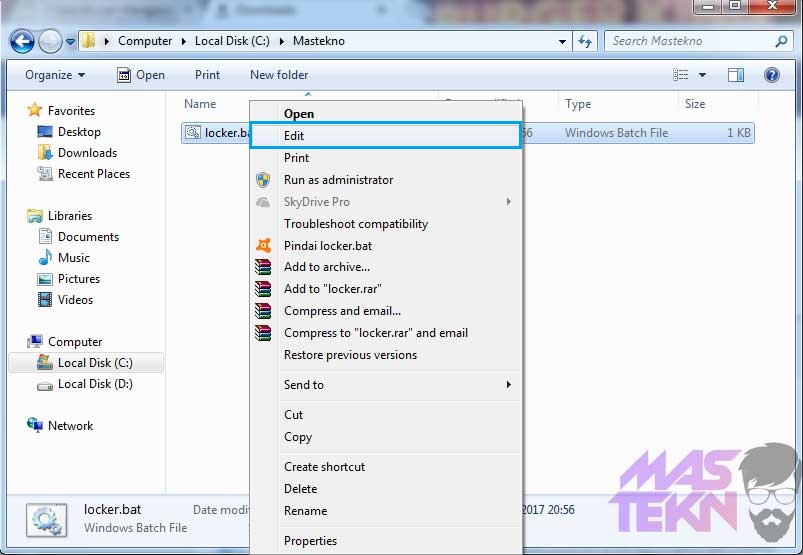This screenshot has width=803, height=555.
Task: Click the 1 KB size cell
Action: [x=738, y=133]
